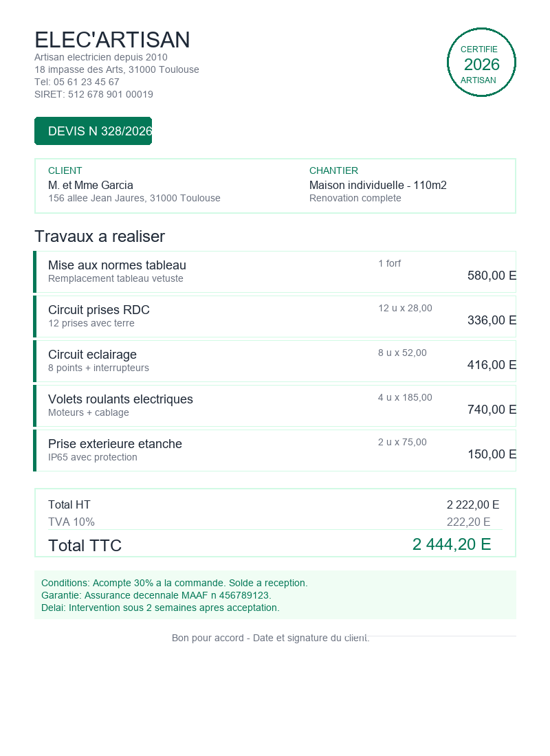The height and width of the screenshot is (756, 550).
Task: Select client name M. et Mme Garcia
Action: [x=91, y=186]
